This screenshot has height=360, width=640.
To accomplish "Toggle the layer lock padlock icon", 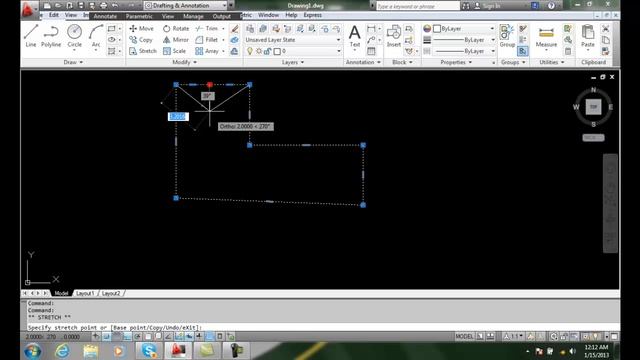I will [x=268, y=51].
